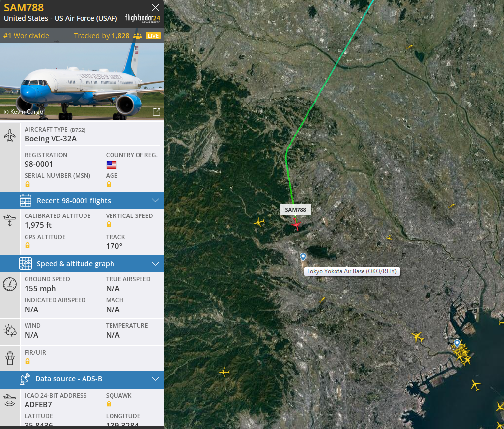504x429 pixels.
Task: Click the lock icon under Serial Number (MSN)
Action: click(x=28, y=184)
